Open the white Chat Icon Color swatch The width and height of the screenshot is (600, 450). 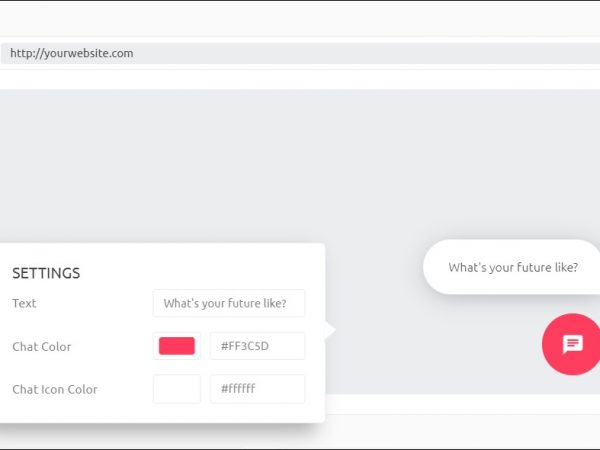click(x=177, y=389)
